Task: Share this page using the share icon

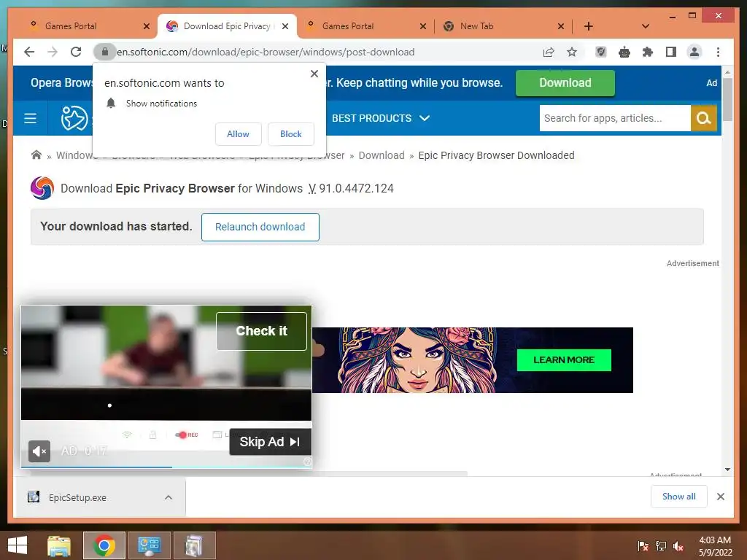Action: pos(549,52)
